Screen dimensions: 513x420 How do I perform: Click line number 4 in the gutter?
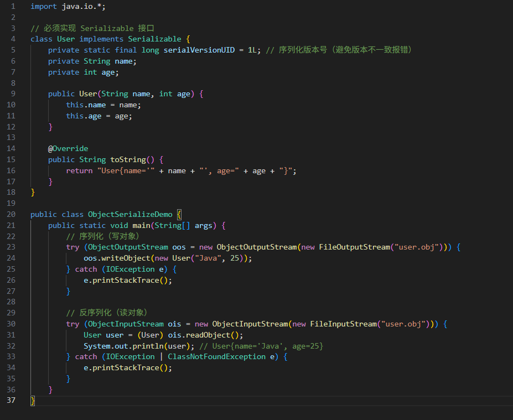click(x=13, y=39)
